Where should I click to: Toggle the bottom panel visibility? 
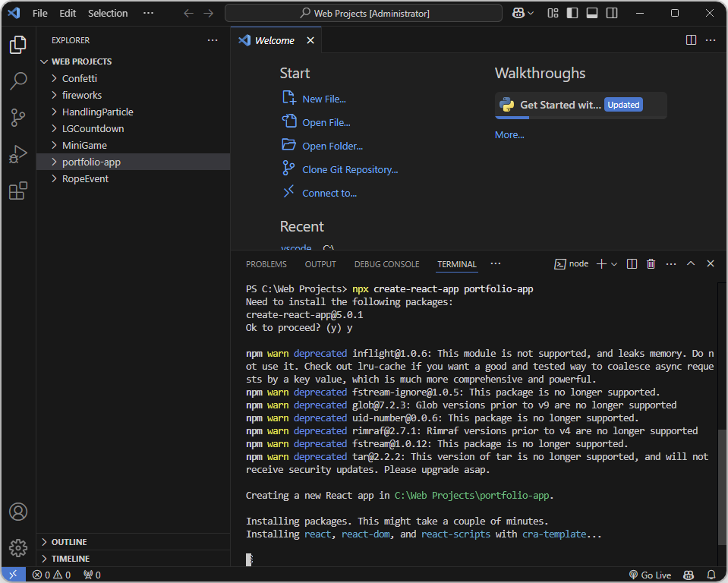592,13
